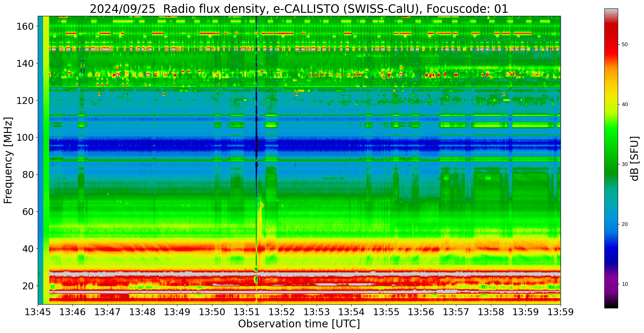Click the colorbar tick label 50
The width and height of the screenshot is (644, 333).
[x=625, y=45]
